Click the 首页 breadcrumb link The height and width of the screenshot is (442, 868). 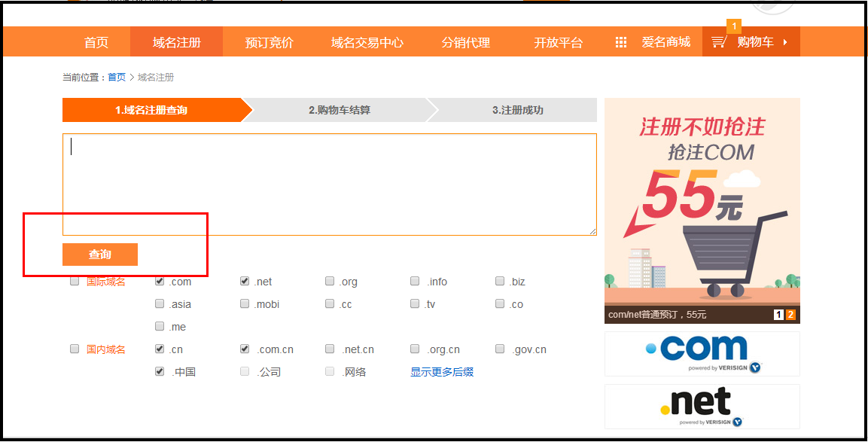pos(117,78)
